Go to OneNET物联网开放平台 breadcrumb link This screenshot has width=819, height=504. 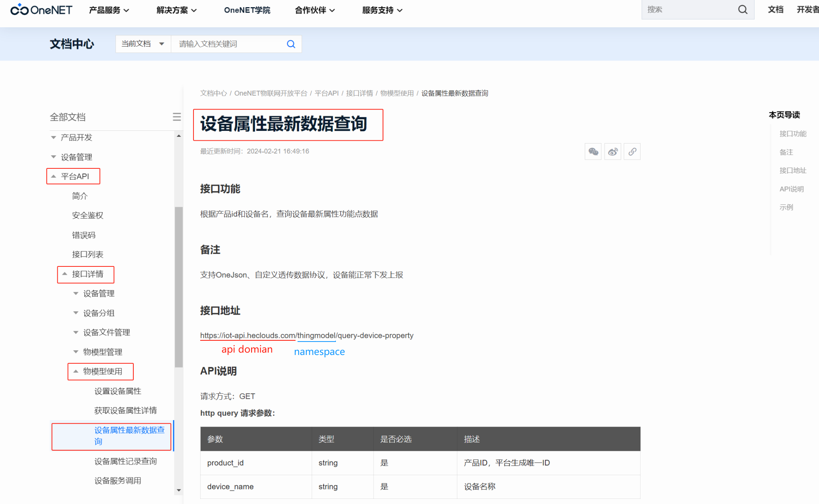271,93
